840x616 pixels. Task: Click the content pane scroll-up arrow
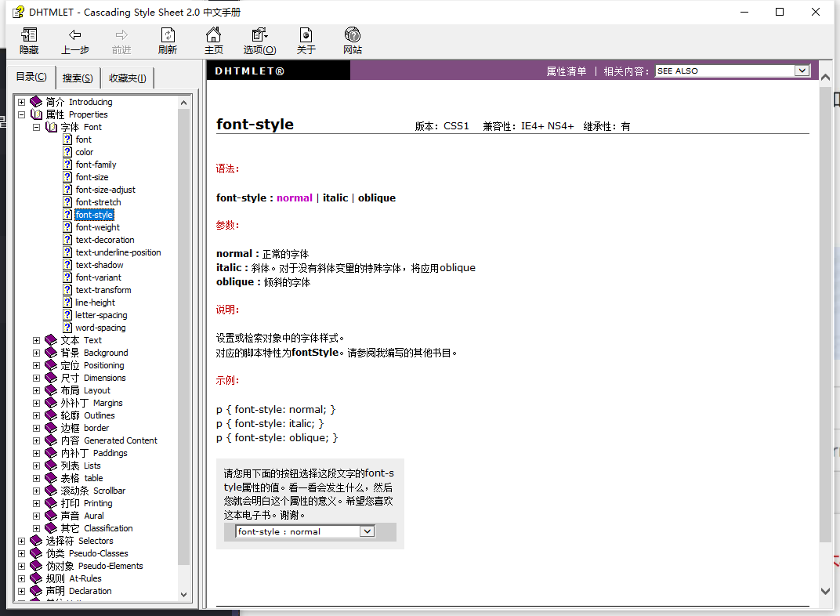[x=826, y=78]
